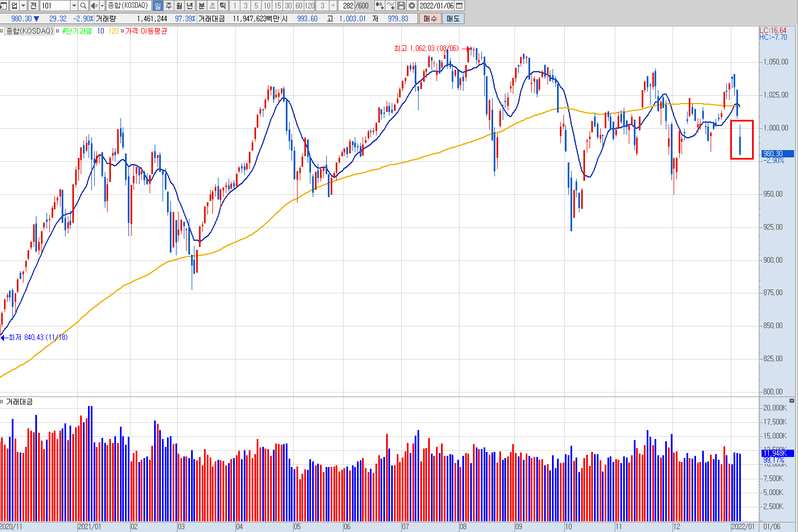Click the 전 button next to 업

(x=33, y=6)
